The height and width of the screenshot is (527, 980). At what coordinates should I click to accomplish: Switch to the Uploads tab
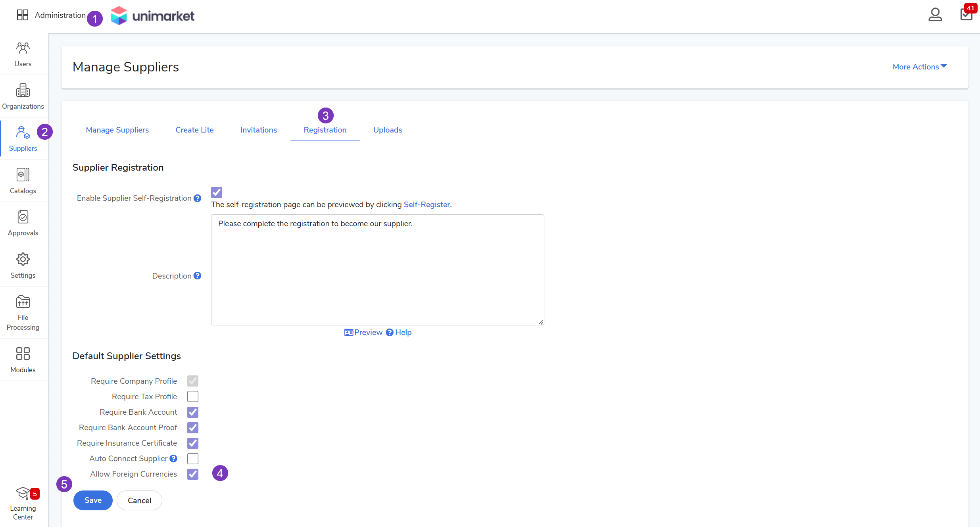pos(388,130)
